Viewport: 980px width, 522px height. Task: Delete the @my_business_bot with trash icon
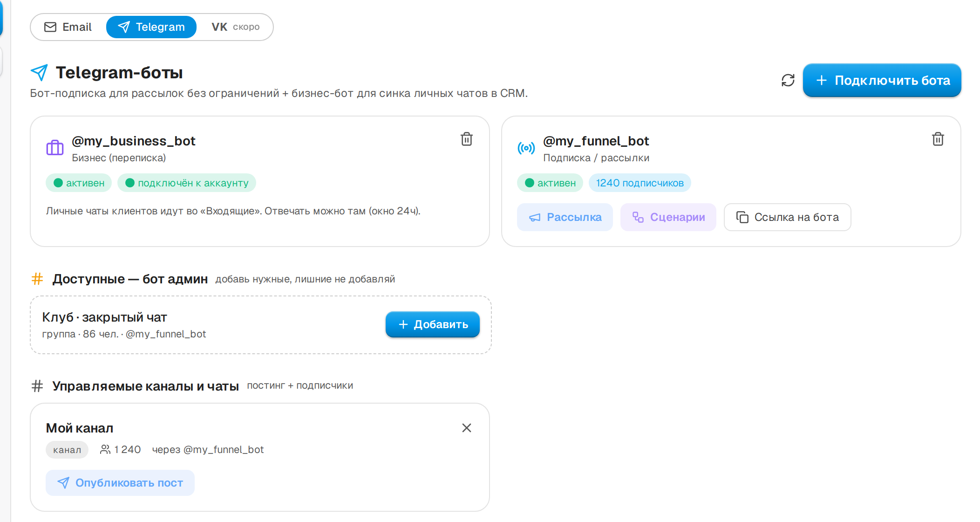467,139
